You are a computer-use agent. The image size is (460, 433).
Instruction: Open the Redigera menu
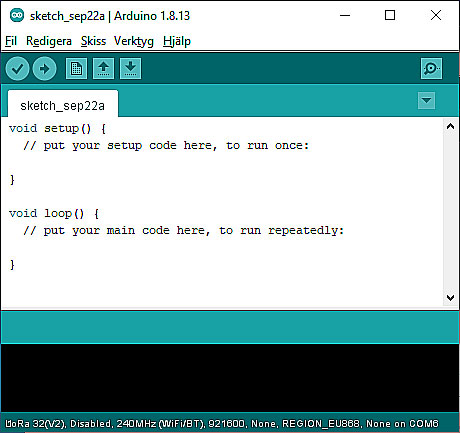point(49,41)
